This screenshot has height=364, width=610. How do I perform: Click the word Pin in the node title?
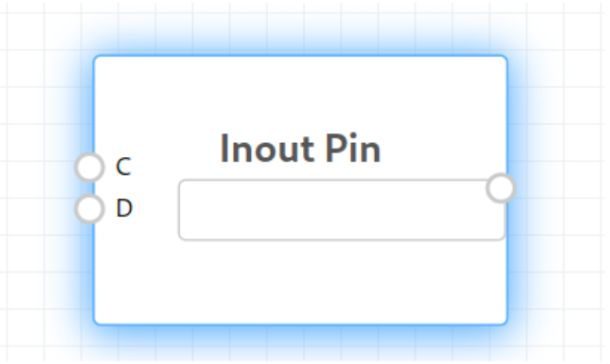coord(353,149)
